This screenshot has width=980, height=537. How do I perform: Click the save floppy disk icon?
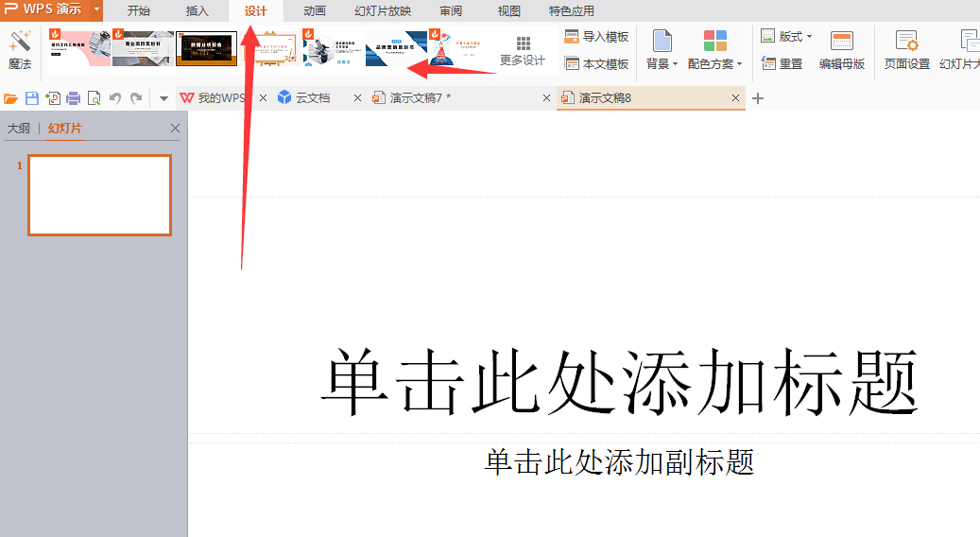(x=32, y=98)
